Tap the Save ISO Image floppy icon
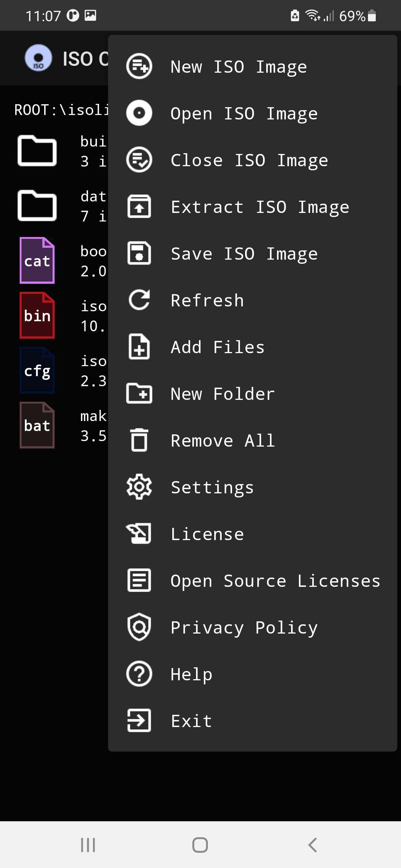401x868 pixels. 139,253
